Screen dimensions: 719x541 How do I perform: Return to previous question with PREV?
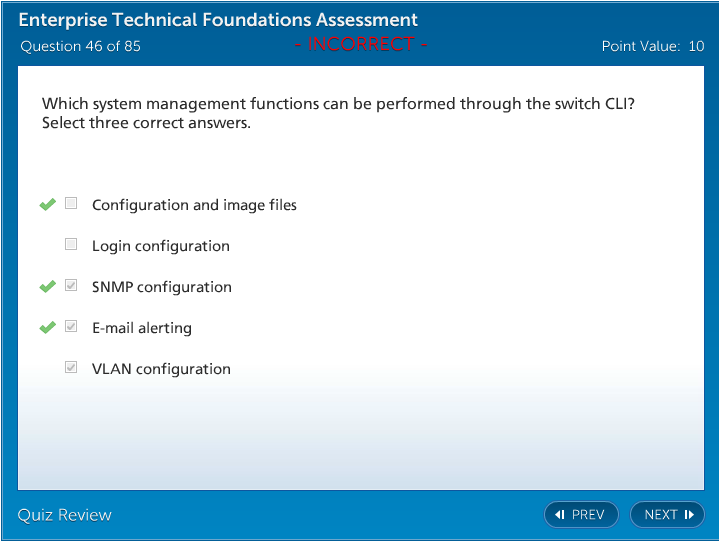coord(581,515)
